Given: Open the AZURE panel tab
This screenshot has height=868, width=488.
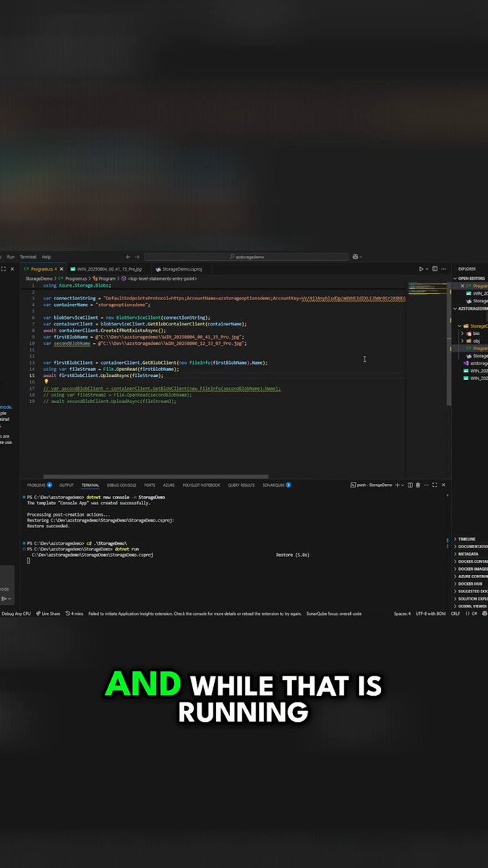Looking at the screenshot, I should click(168, 485).
